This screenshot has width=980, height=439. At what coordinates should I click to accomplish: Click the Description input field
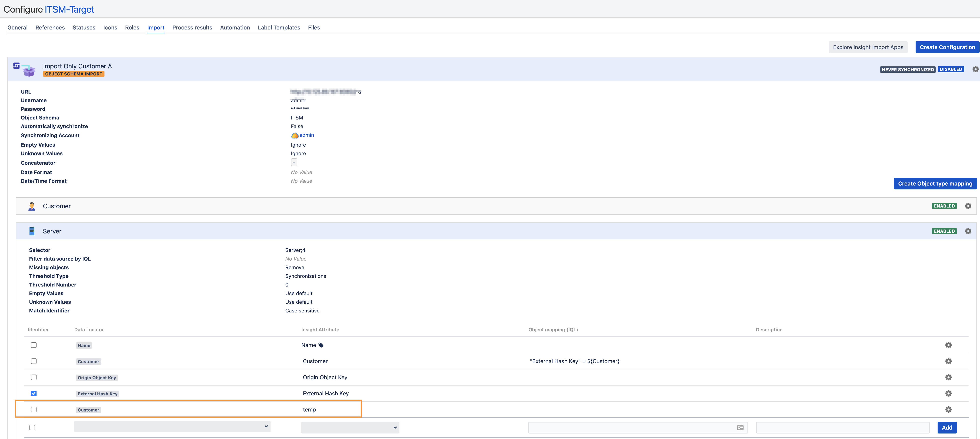(842, 428)
